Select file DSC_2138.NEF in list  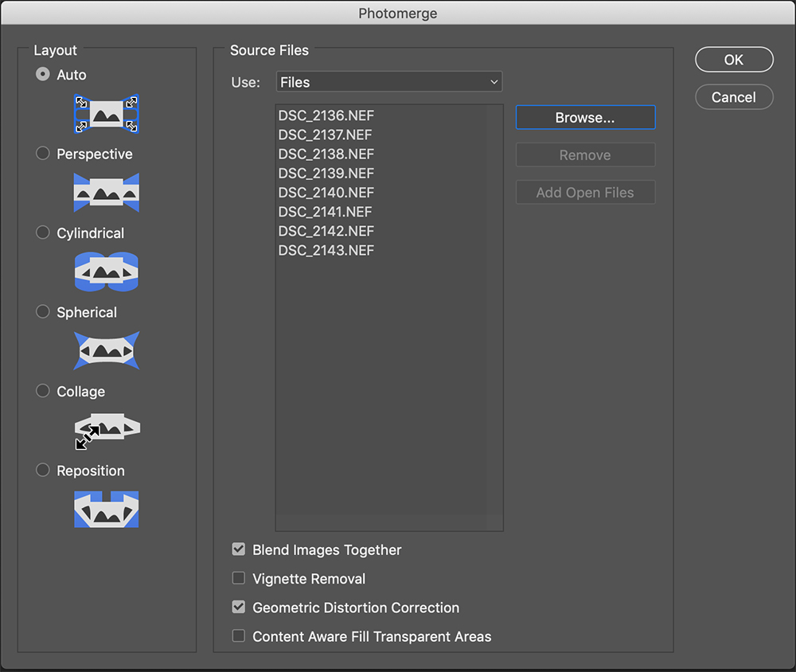pyautogui.click(x=326, y=154)
